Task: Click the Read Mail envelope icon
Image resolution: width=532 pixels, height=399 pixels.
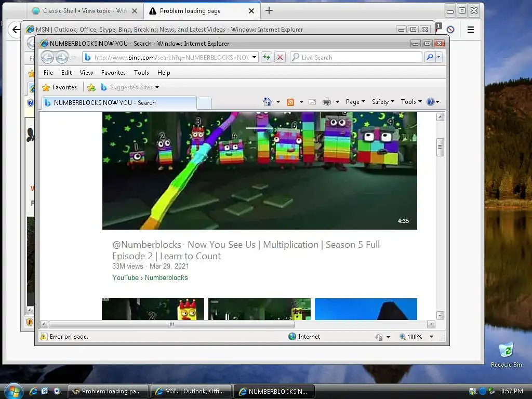Action: coord(312,102)
